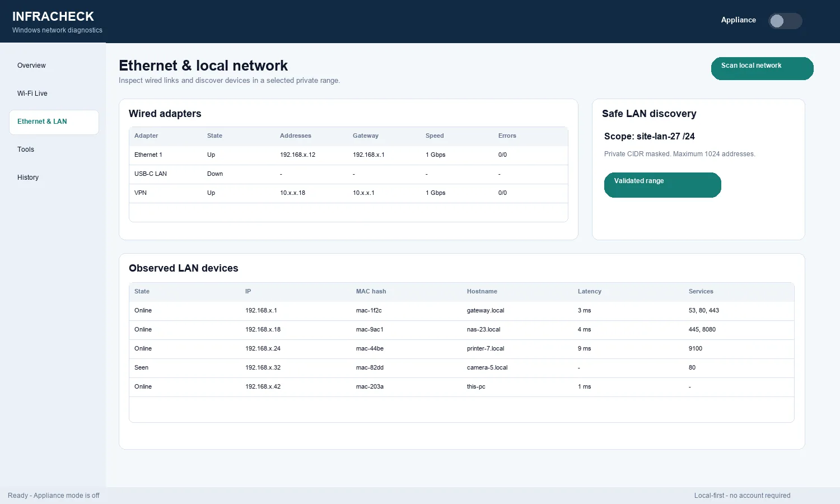
Task: Click the Validated range button
Action: 662,185
